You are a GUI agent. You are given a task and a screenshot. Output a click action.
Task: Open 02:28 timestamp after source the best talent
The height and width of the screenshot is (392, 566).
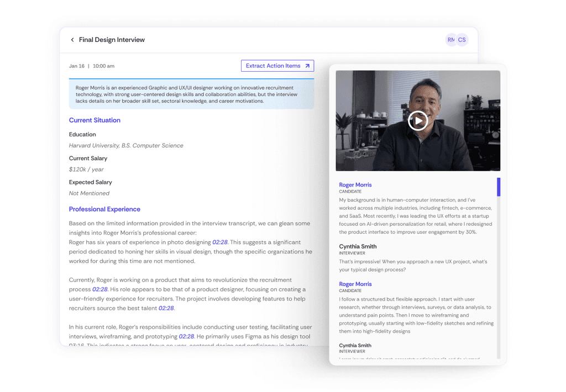(x=166, y=308)
